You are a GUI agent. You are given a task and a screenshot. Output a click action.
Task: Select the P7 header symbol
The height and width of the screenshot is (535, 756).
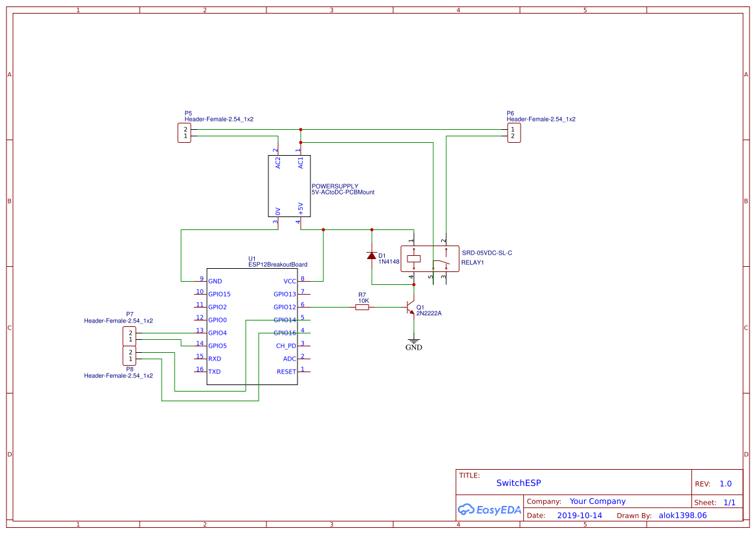128,335
